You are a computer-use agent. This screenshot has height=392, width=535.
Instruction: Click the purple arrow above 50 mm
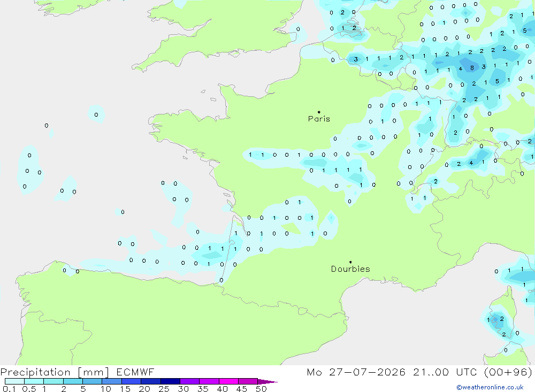click(267, 382)
